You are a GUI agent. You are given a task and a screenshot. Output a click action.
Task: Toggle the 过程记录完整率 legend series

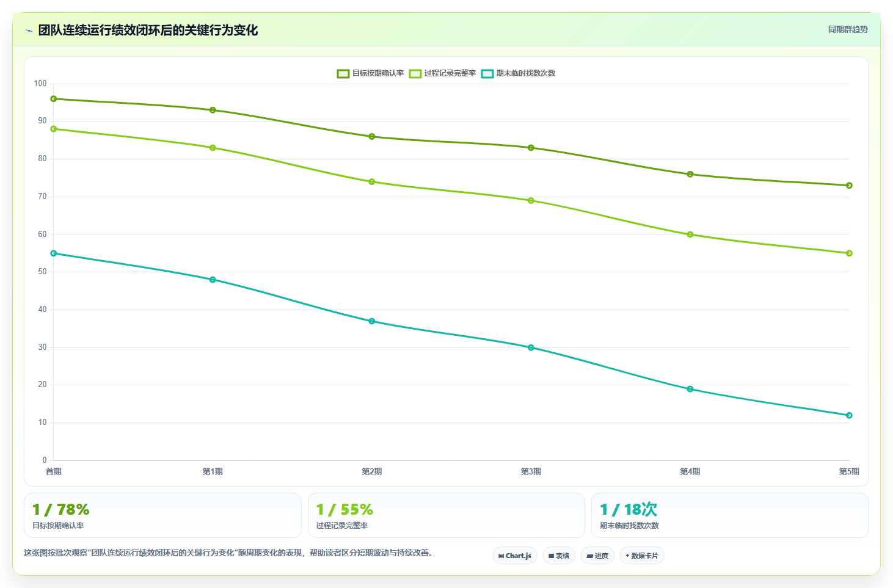pos(442,73)
